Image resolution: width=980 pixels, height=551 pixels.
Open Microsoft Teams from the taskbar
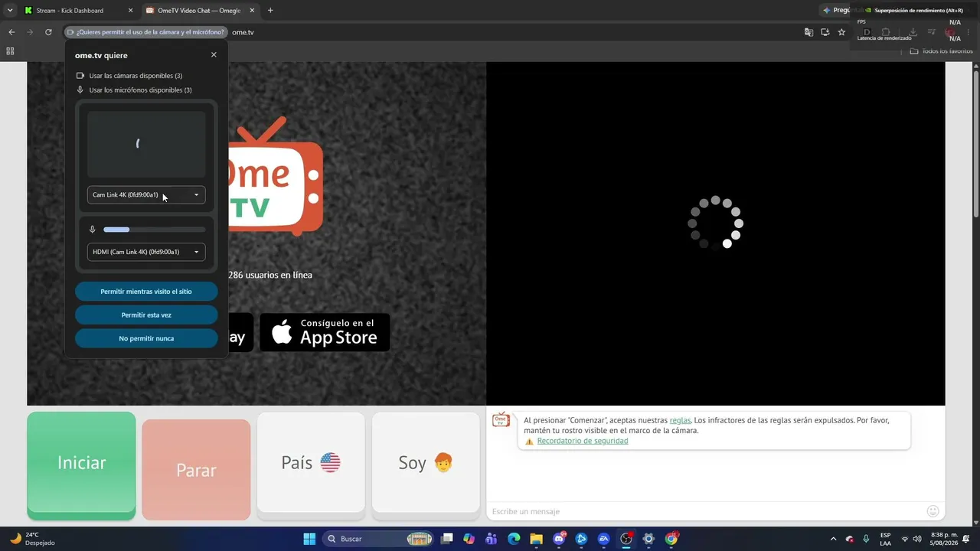click(492, 539)
